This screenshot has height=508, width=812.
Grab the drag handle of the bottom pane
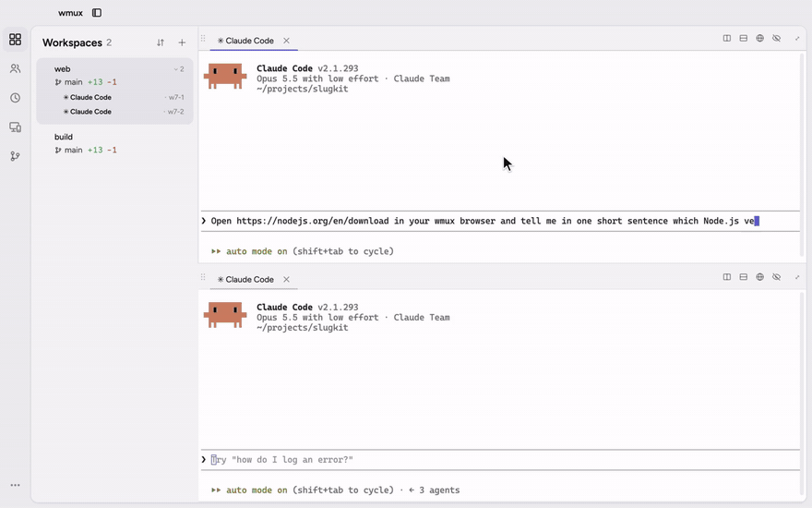click(x=203, y=277)
